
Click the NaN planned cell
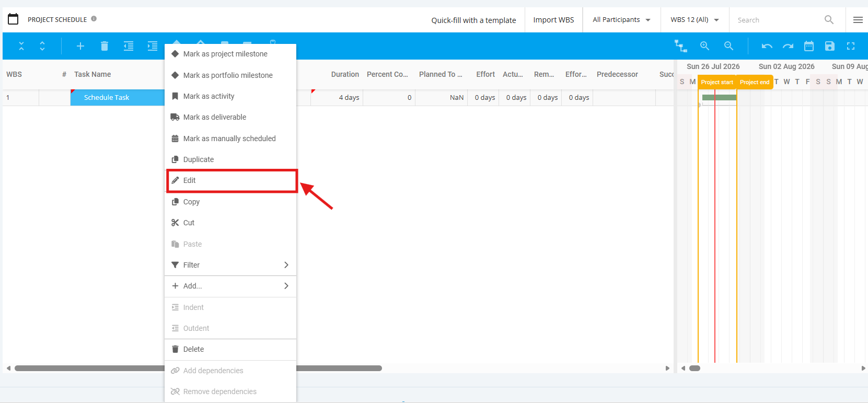(442, 97)
